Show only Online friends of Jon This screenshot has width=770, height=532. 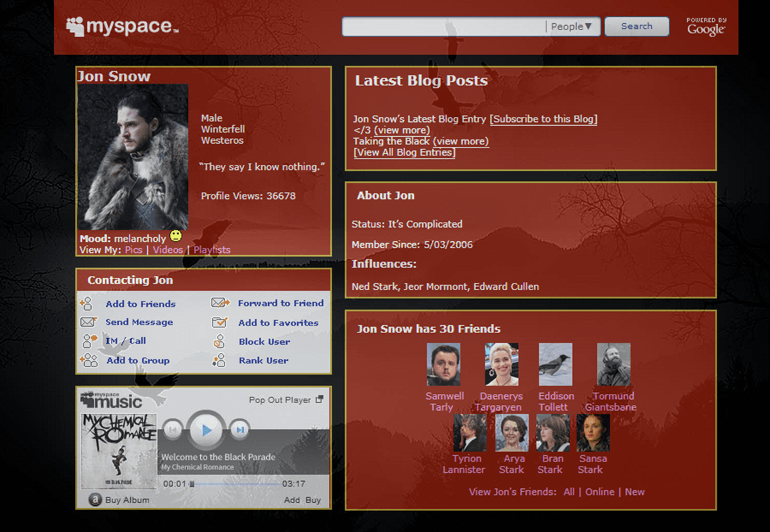pyautogui.click(x=599, y=492)
